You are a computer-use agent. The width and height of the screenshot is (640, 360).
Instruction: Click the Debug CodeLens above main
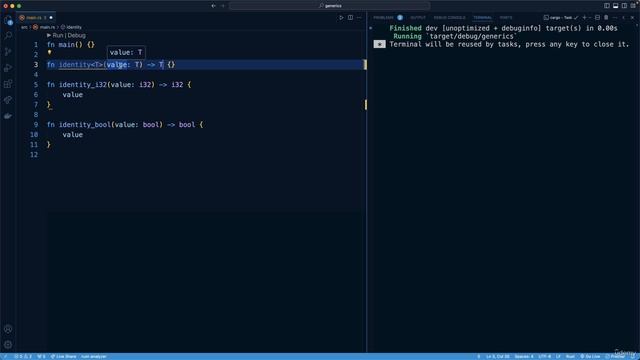coord(77,36)
